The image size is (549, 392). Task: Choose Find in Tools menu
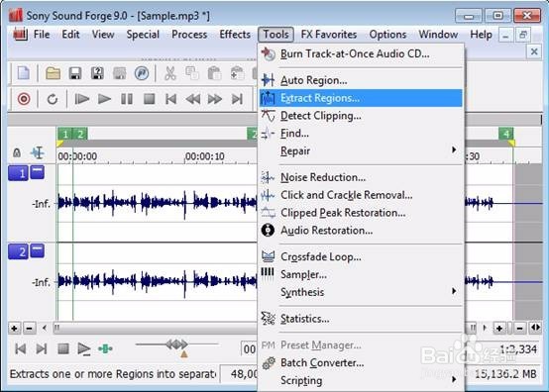click(361, 134)
